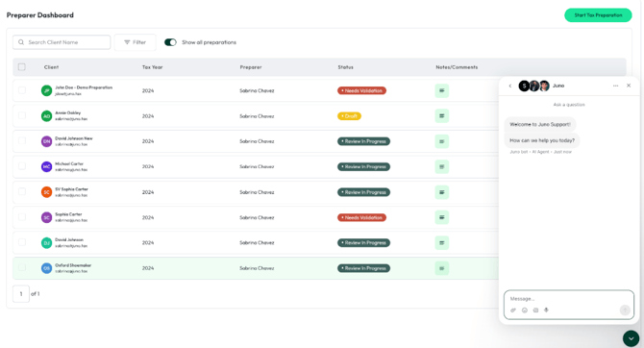Open emoji picker in chat
644x348 pixels.
point(525,311)
